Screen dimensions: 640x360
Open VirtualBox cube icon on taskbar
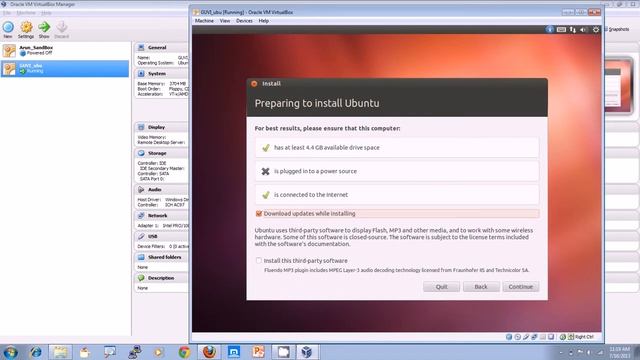tap(307, 352)
